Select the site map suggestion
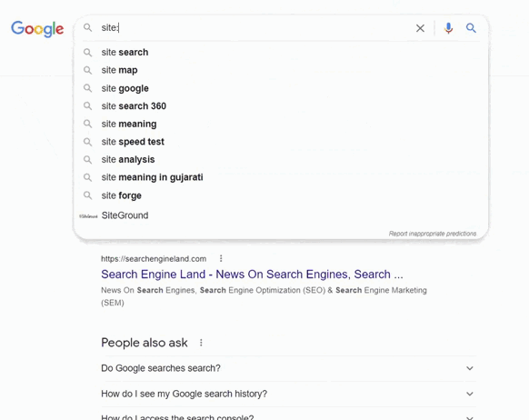Screen dimensions: 529x420 point(281,70)
